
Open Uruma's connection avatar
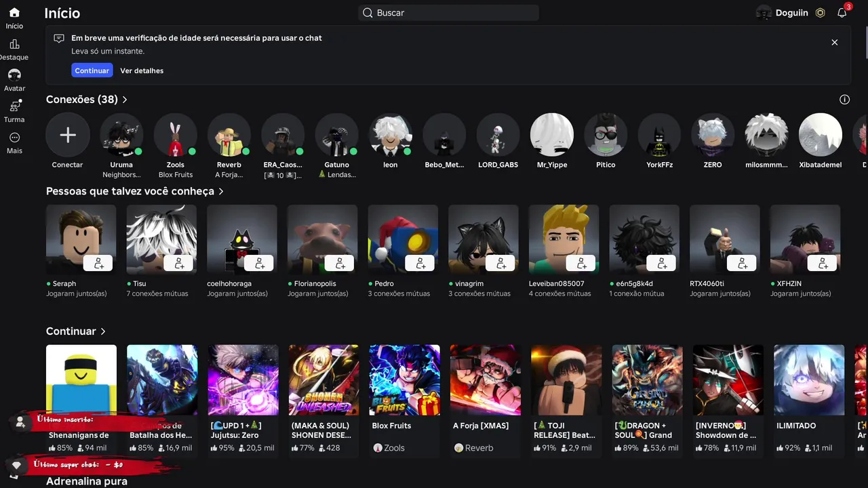(121, 135)
